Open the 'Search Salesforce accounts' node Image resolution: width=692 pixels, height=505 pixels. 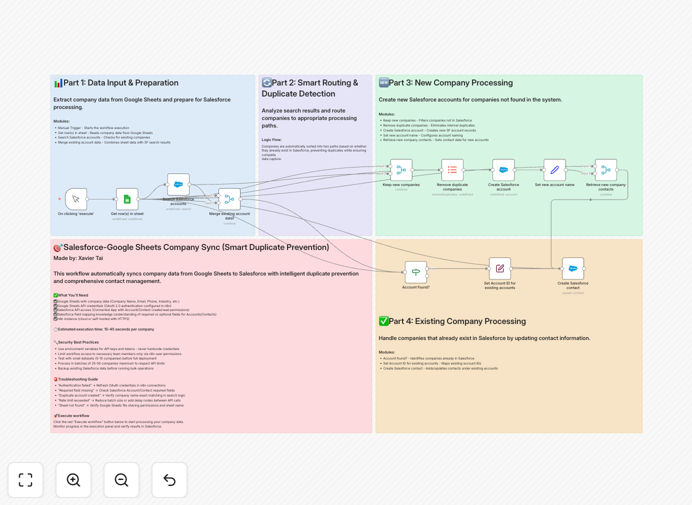coord(178,185)
